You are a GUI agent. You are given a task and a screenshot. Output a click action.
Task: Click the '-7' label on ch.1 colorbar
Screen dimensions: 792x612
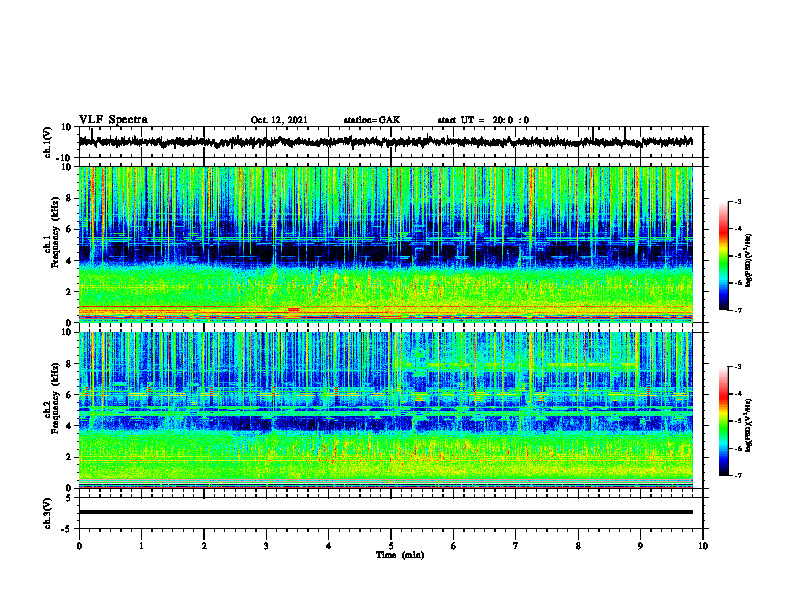click(737, 310)
